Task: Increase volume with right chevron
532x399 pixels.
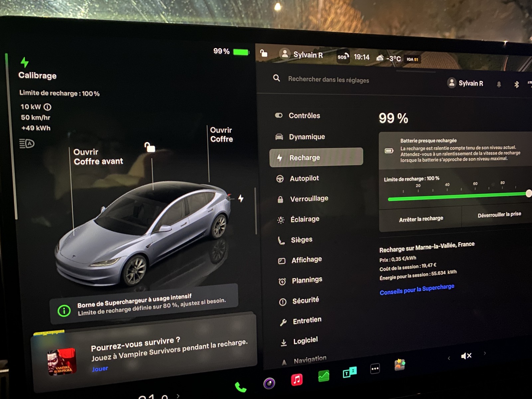Action: click(x=485, y=353)
